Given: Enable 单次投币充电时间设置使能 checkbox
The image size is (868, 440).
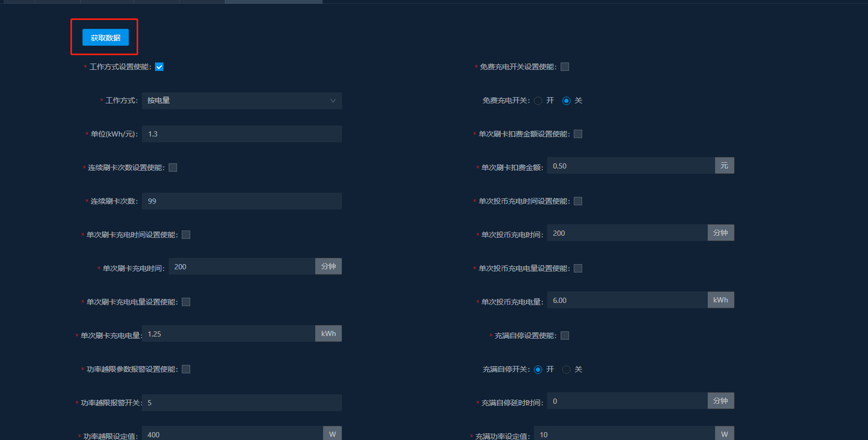Looking at the screenshot, I should tap(578, 201).
